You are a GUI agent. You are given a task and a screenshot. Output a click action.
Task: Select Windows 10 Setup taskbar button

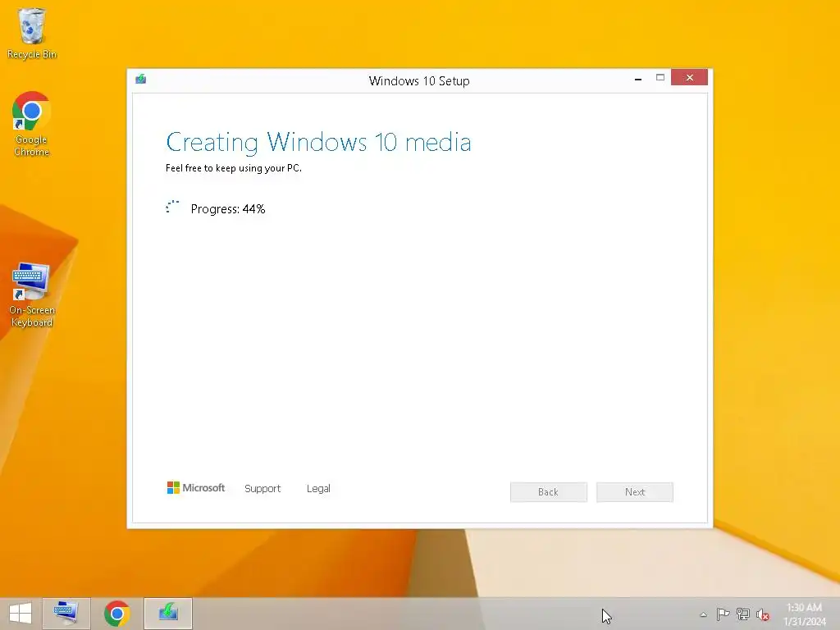point(168,614)
